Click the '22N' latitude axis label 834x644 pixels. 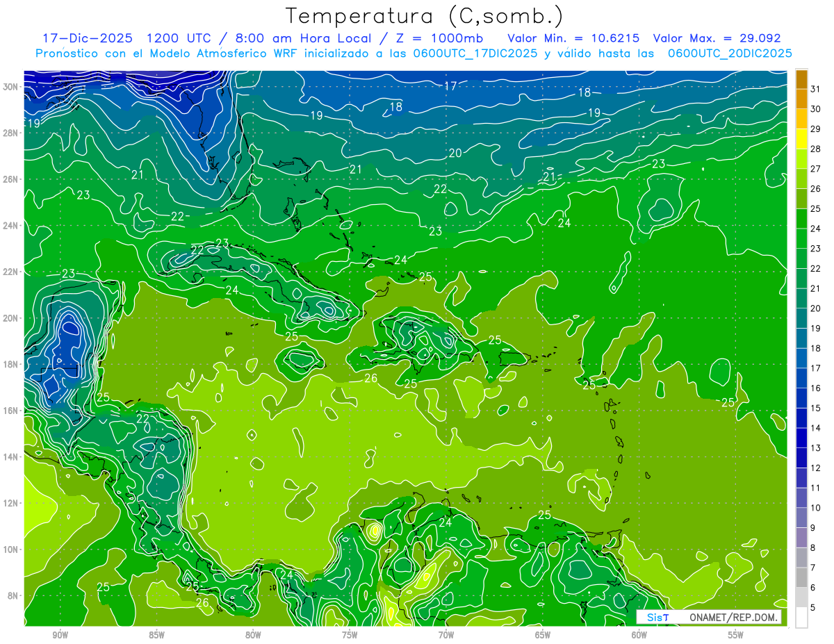(12, 272)
